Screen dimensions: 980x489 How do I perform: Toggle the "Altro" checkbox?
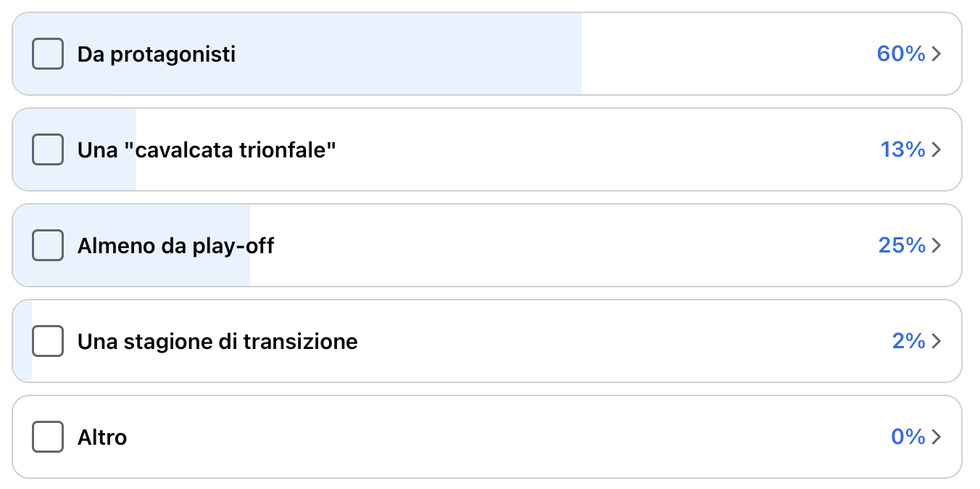[x=48, y=437]
